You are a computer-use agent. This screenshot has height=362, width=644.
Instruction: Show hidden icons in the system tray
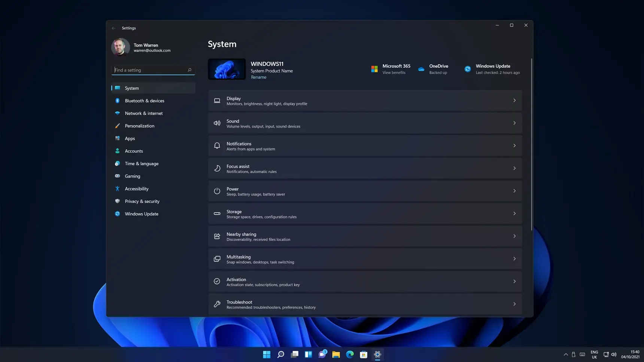coord(565,355)
